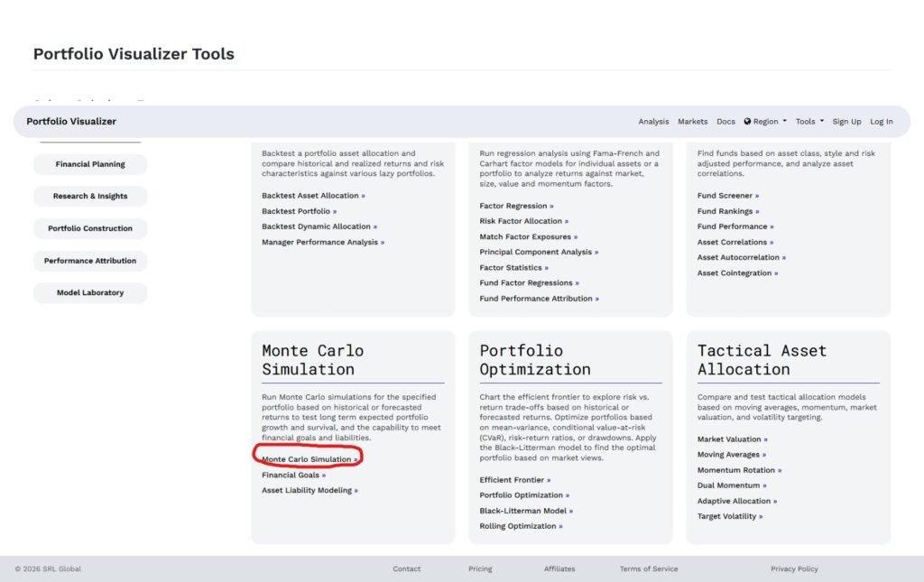The image size is (924, 582).
Task: Open the Efficient Frontier link
Action: [x=515, y=480]
